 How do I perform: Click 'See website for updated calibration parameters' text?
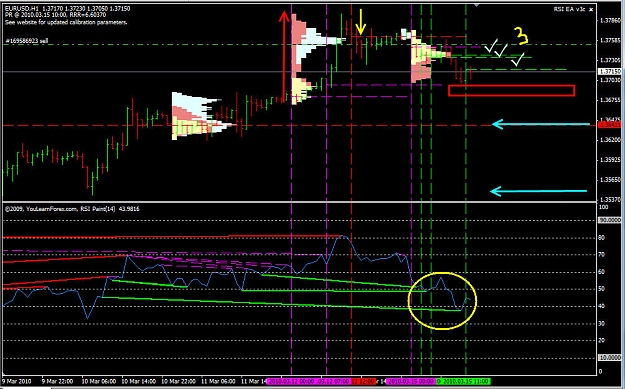point(66,22)
